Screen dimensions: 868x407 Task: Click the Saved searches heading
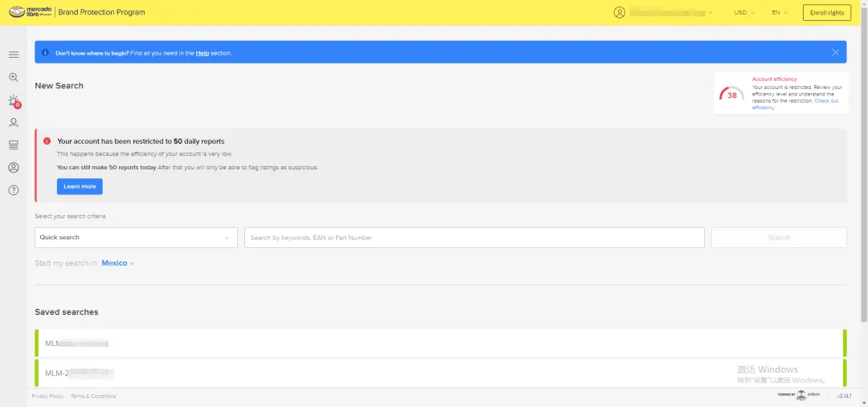[x=67, y=312]
